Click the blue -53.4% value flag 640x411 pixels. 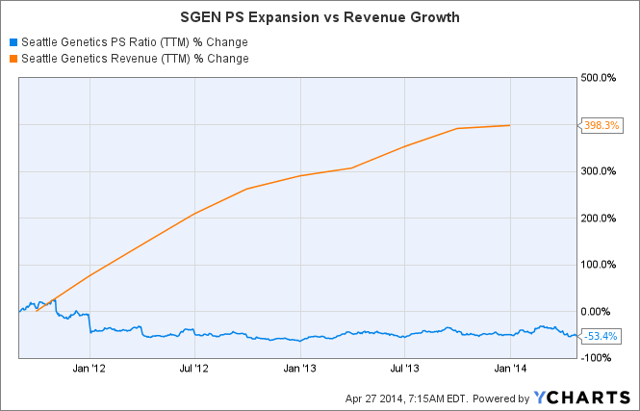pos(600,336)
